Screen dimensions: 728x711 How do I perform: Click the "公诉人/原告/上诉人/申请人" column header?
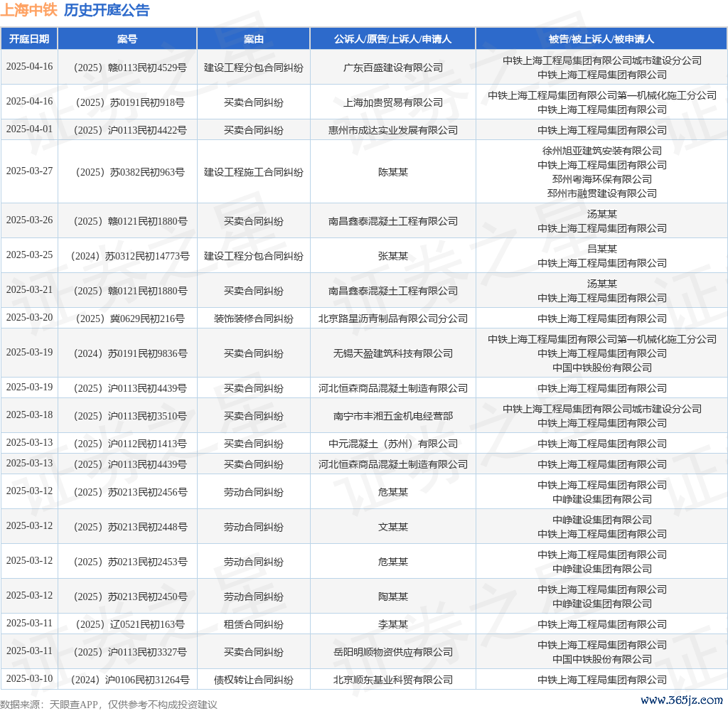pos(392,39)
